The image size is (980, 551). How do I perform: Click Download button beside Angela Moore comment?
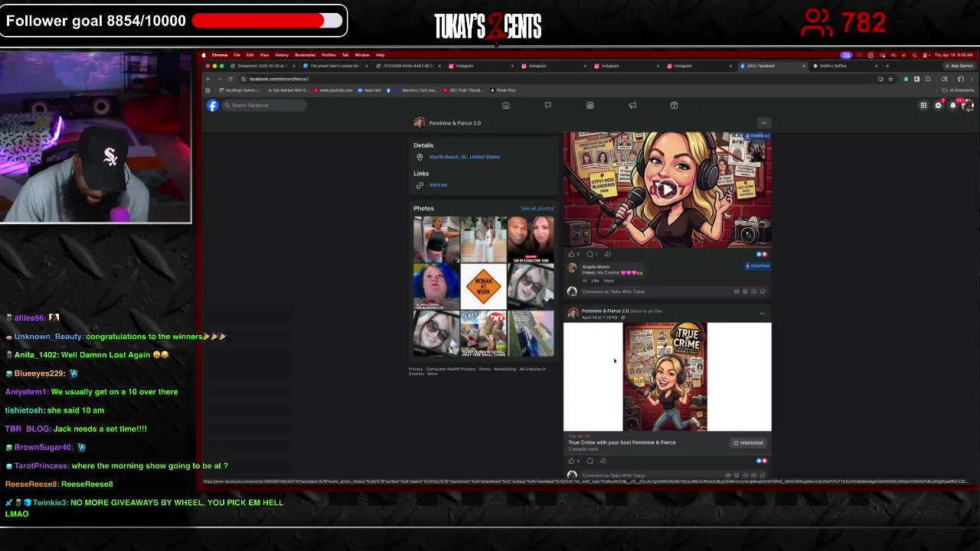click(x=757, y=266)
